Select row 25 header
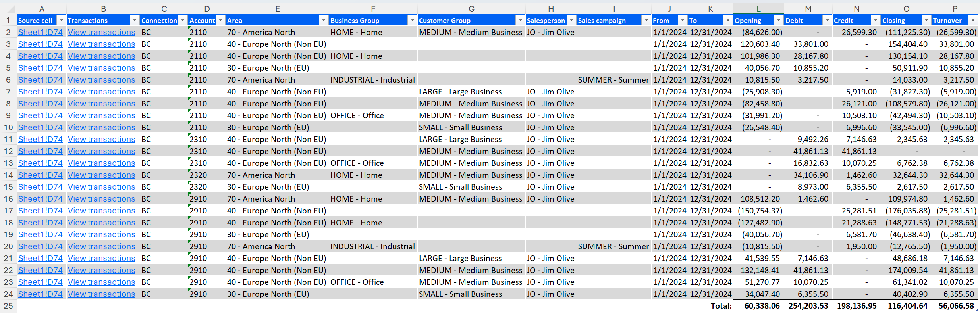The width and height of the screenshot is (980, 313). point(8,306)
